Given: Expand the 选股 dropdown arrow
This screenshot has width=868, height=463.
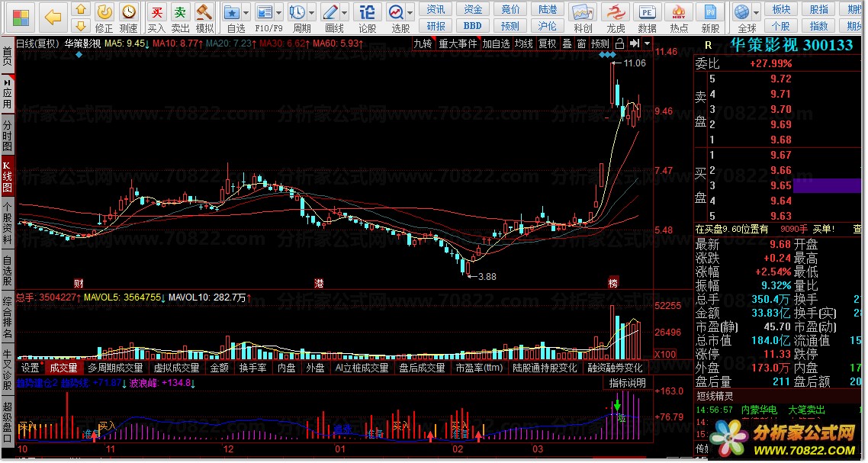Looking at the screenshot, I should (410, 12).
